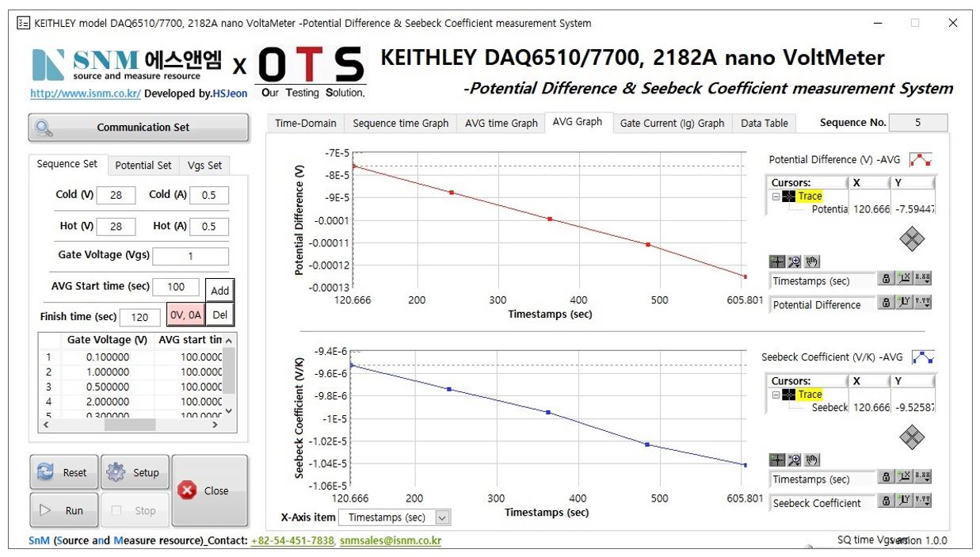
Task: Open Potential Difference plot legend line style icon
Action: tap(921, 159)
